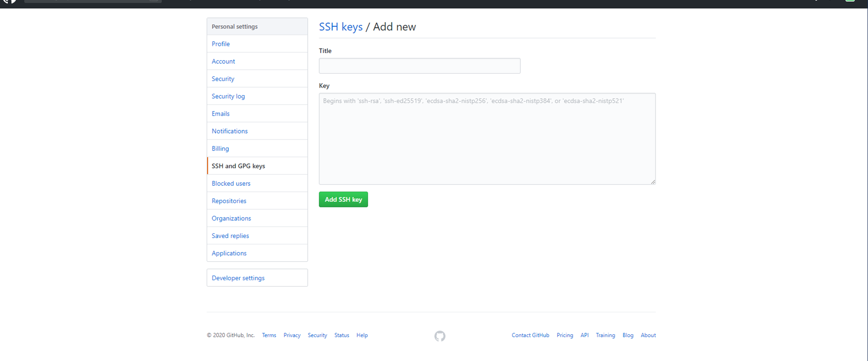
Task: Open the Pricing footer link
Action: (565, 335)
